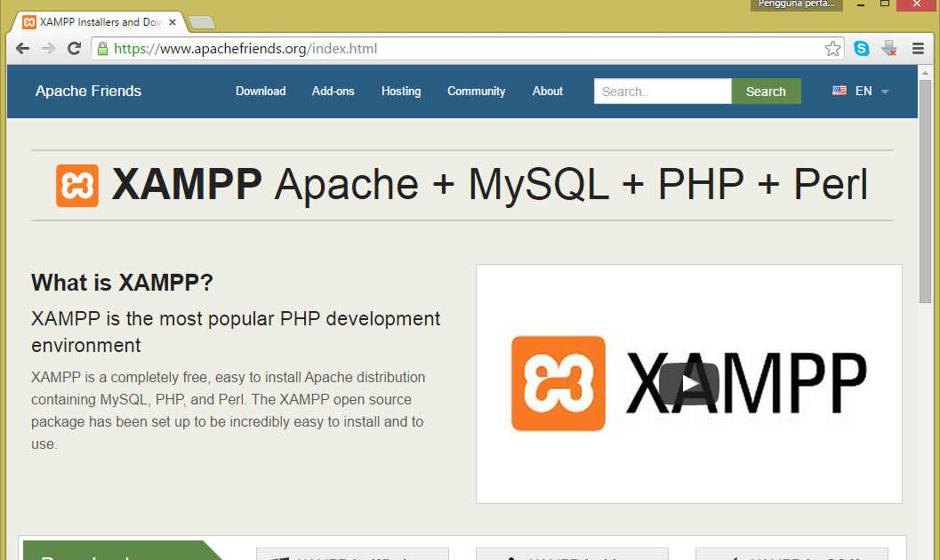Viewport: 940px width, 560px height.
Task: Open the Download menu item
Action: 261,91
